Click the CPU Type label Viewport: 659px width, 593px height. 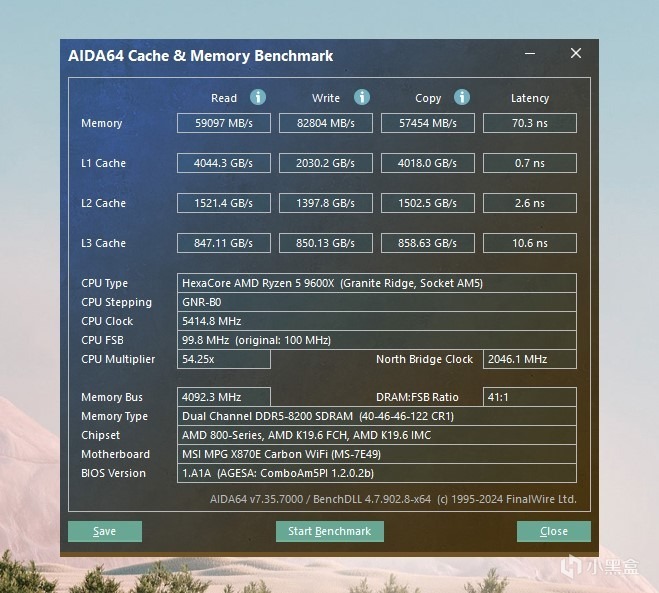pos(104,283)
